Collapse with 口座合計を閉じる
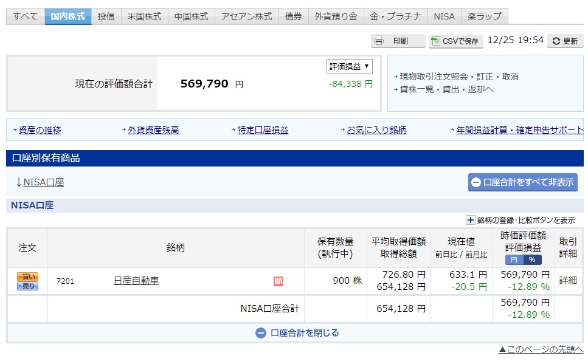The image size is (588, 364). (297, 333)
